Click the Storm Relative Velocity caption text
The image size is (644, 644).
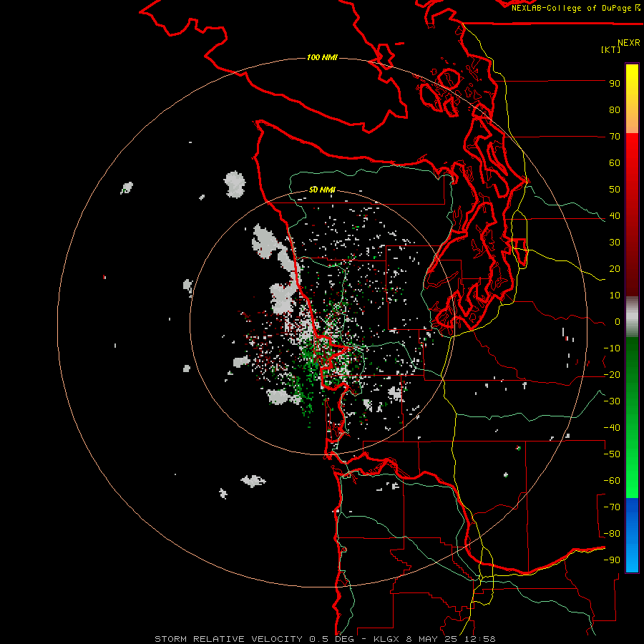click(228, 639)
